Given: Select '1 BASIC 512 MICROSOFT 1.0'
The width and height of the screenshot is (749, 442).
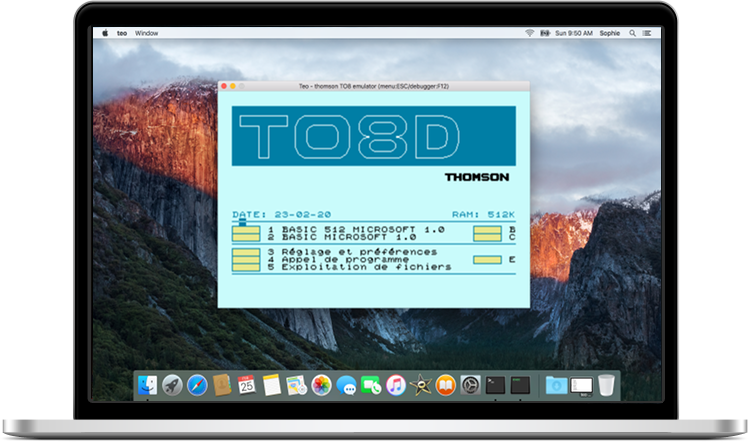Looking at the screenshot, I should click(x=356, y=230).
